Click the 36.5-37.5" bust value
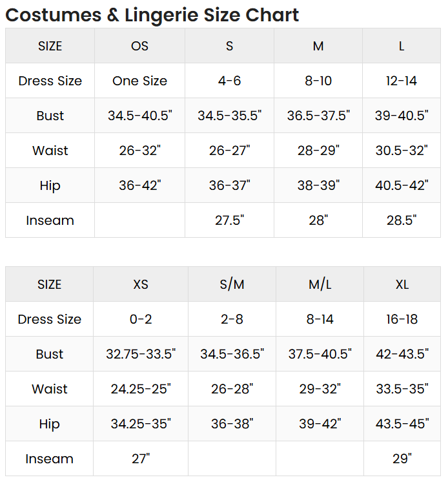The image size is (448, 482). (x=318, y=116)
